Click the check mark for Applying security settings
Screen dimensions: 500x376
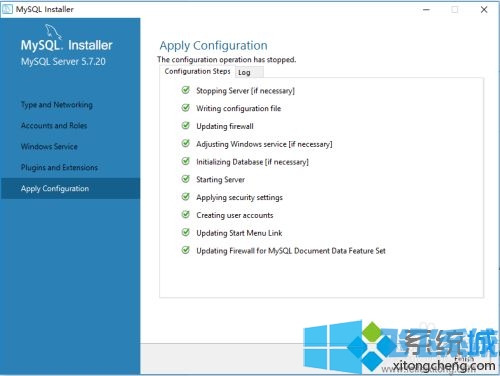186,197
